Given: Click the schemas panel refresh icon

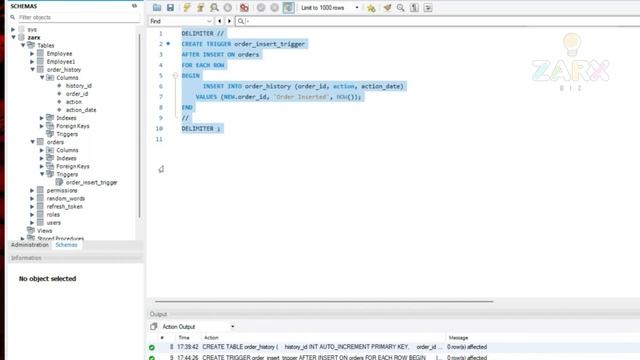Looking at the screenshot, I should pyautogui.click(x=134, y=6).
